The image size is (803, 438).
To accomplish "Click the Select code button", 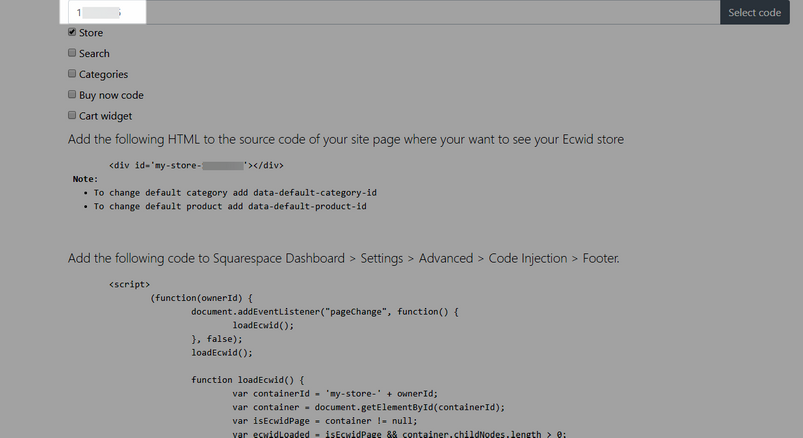I will pos(754,12).
